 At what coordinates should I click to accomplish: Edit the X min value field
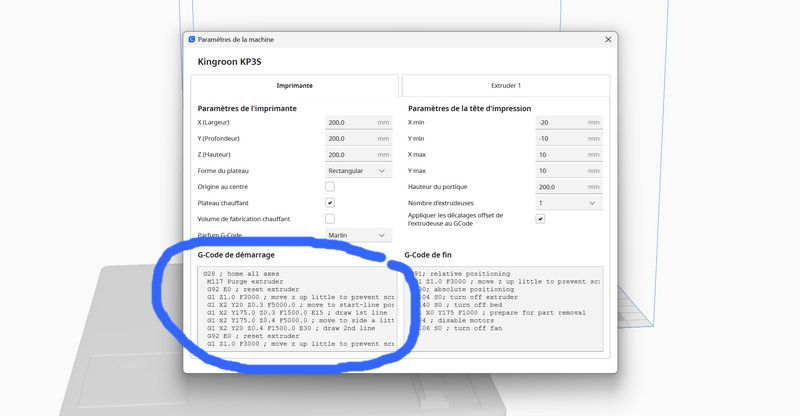569,123
